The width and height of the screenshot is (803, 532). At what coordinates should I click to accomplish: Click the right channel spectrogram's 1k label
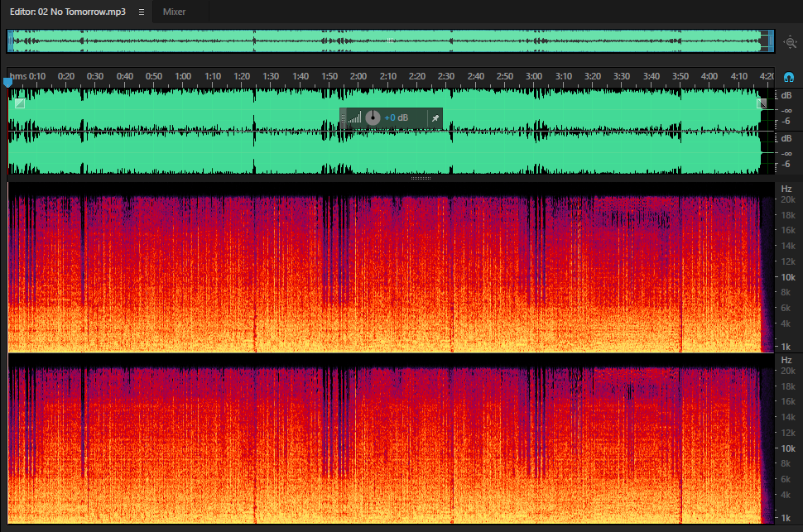(x=786, y=518)
